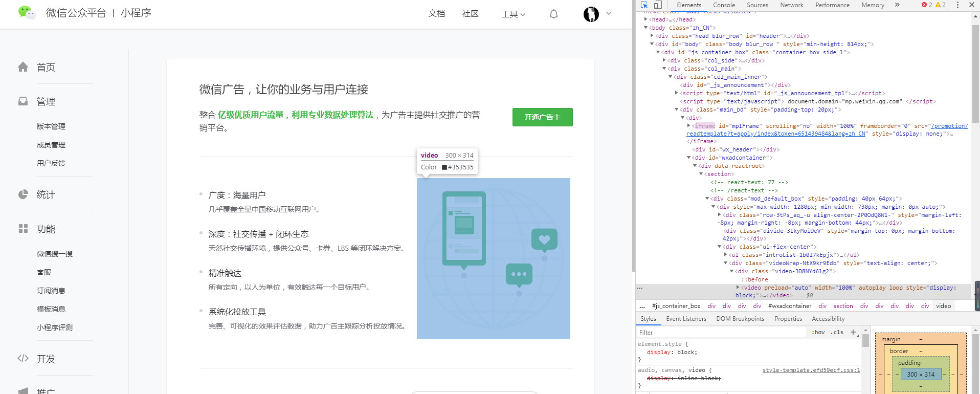Image resolution: width=980 pixels, height=394 pixels.
Task: Close the DevTools panel
Action: pos(971,5)
